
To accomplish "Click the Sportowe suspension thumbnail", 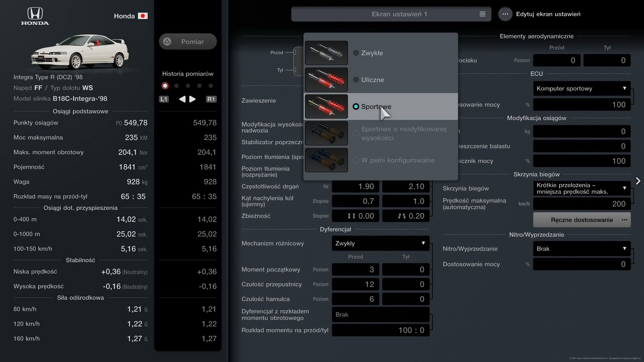I will 326,107.
